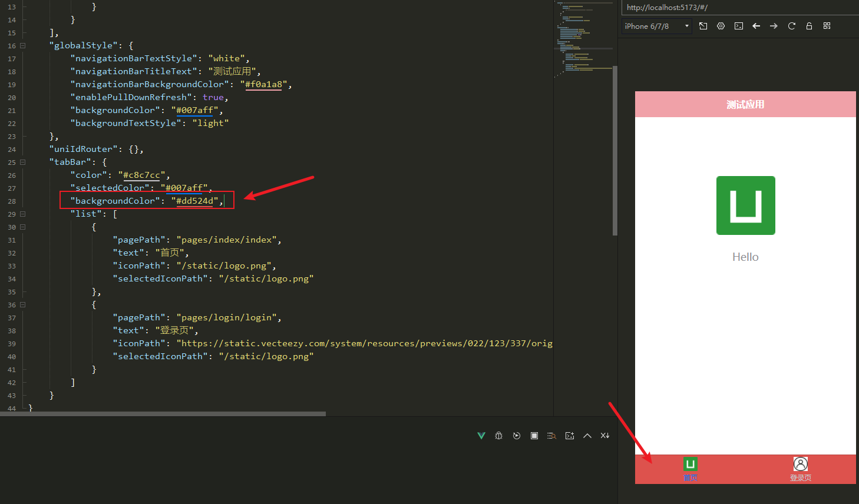Open the preview console devtools icon
Image resolution: width=859 pixels, height=504 pixels.
[x=739, y=26]
